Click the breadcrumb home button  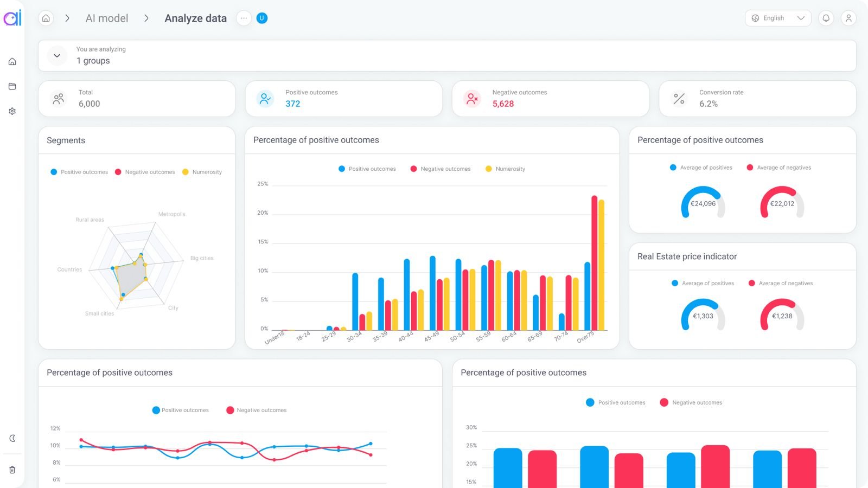click(46, 18)
